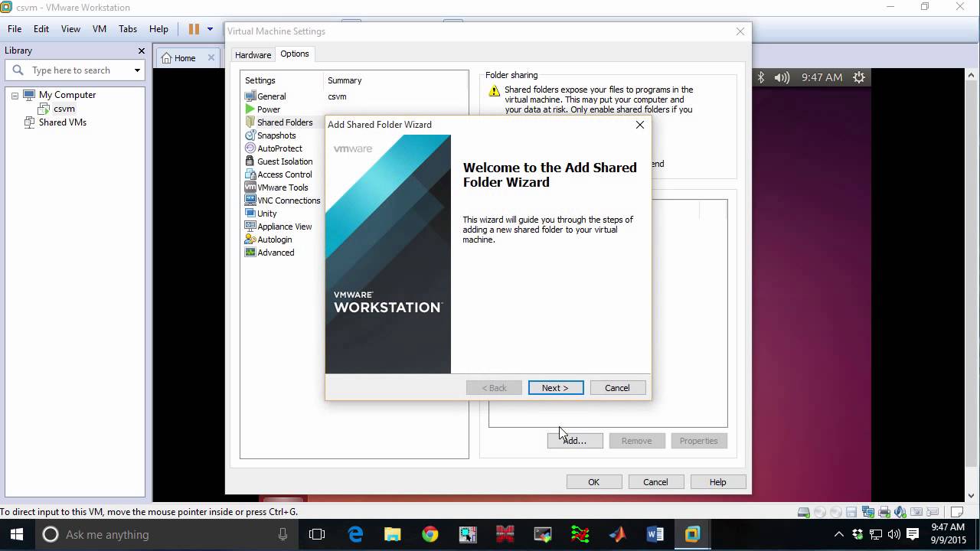
Task: Close the Add Shared Folder Wizard dialog
Action: coord(640,125)
